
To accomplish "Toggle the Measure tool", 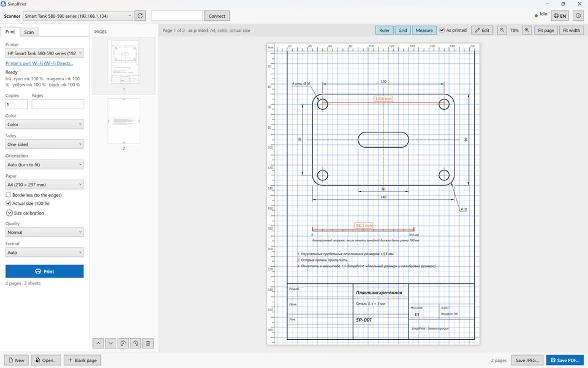I will point(424,30).
